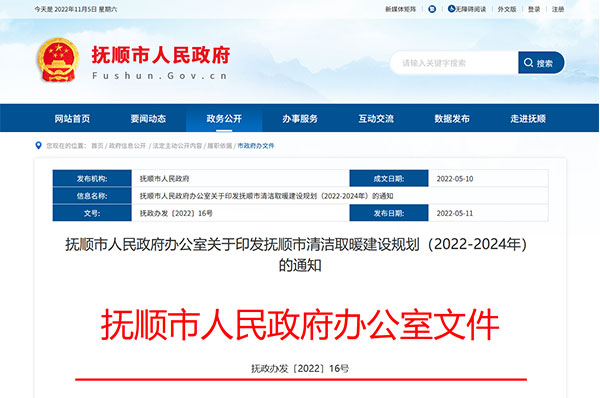The image size is (600, 398).
Task: Open 走进抚顺 navigation tab
Action: click(528, 119)
